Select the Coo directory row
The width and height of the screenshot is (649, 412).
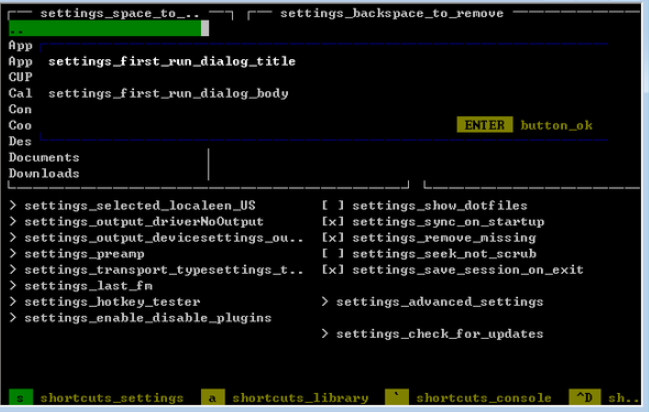click(20, 125)
